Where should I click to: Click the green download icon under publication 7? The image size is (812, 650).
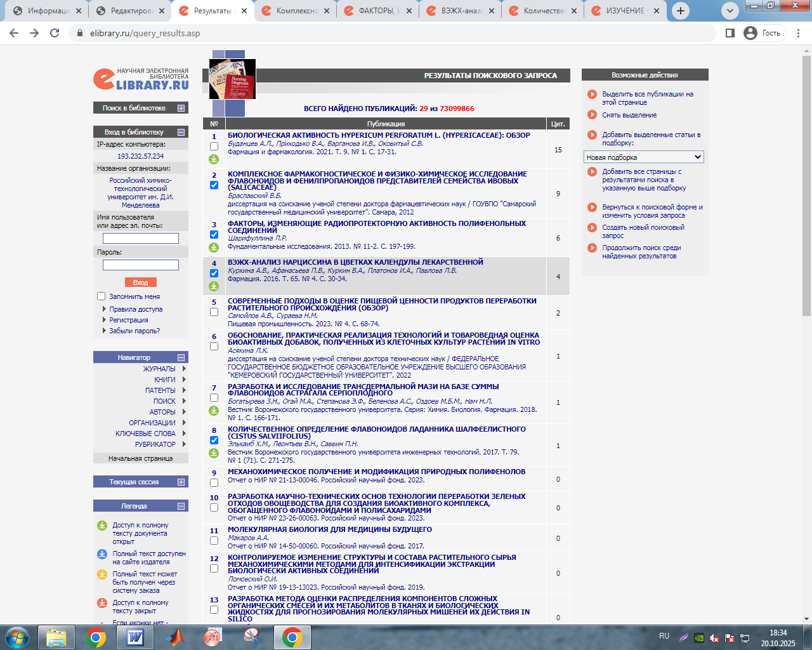[214, 411]
